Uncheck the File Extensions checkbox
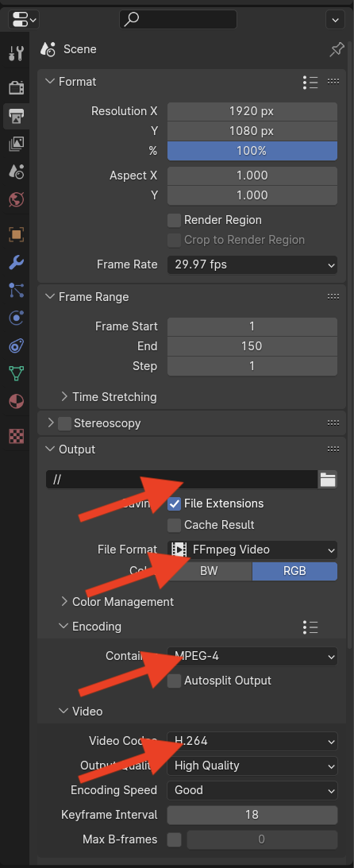The image size is (354, 868). click(175, 503)
